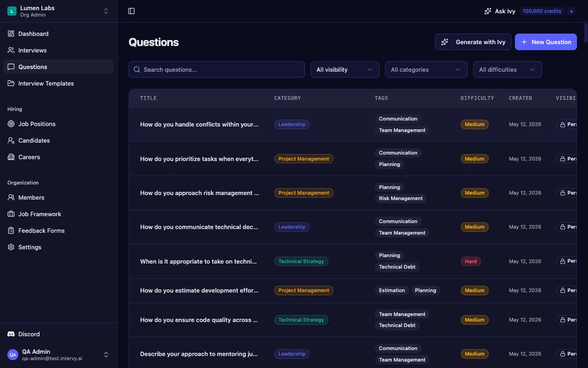Open question 'When is it appropriate to take on techni...'
The image size is (588, 368).
[x=198, y=261]
